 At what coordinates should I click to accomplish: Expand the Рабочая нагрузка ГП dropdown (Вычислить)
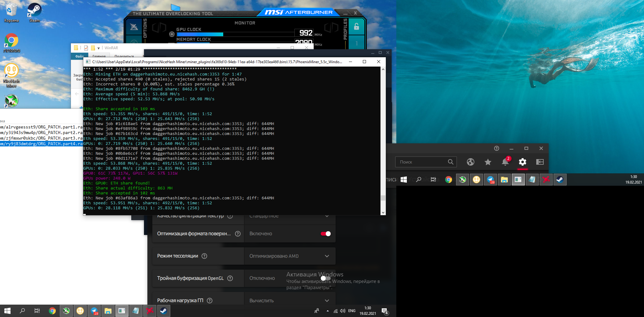[290, 301]
